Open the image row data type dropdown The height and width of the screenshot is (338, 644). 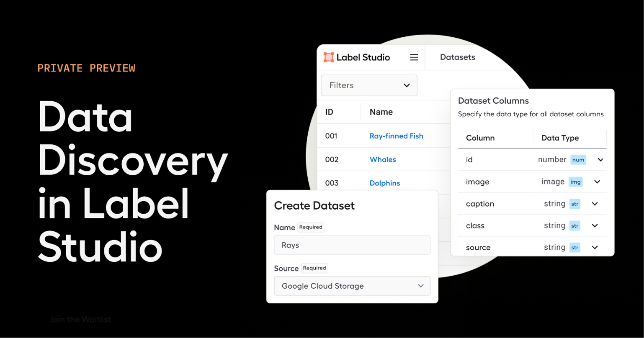[x=597, y=182]
